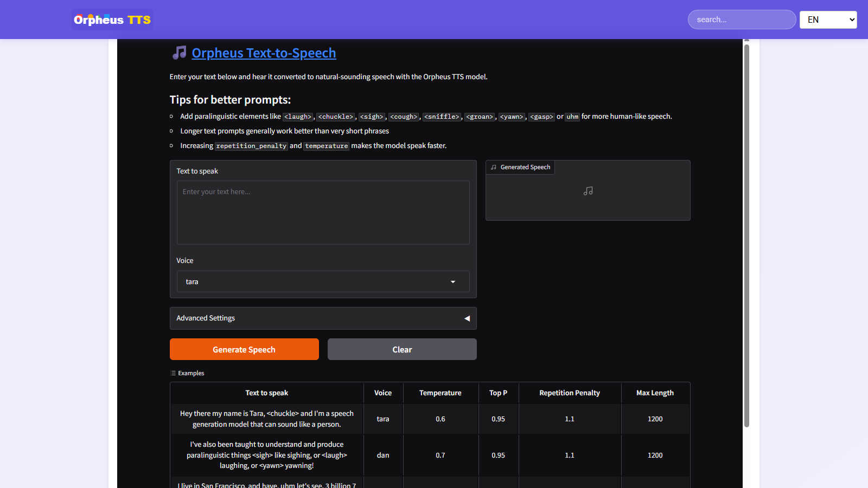The width and height of the screenshot is (868, 488).
Task: Open the Voice dropdown showing tara
Action: point(323,281)
